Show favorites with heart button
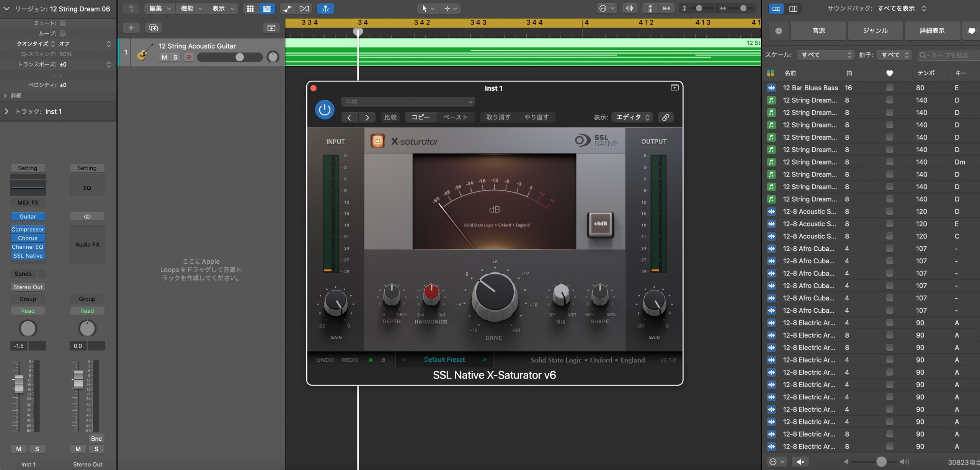The width and height of the screenshot is (980, 470). (x=972, y=31)
